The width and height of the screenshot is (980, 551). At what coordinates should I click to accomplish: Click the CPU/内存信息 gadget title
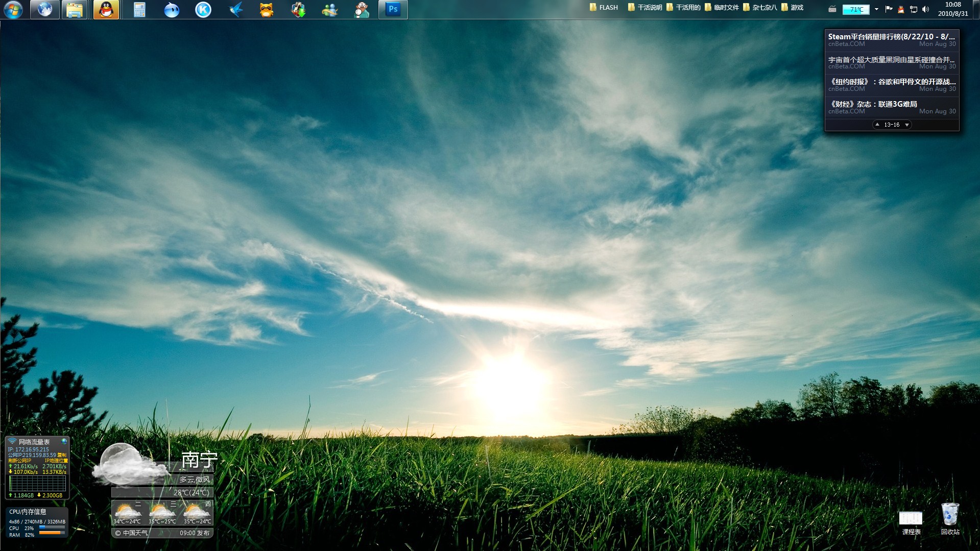pos(28,512)
